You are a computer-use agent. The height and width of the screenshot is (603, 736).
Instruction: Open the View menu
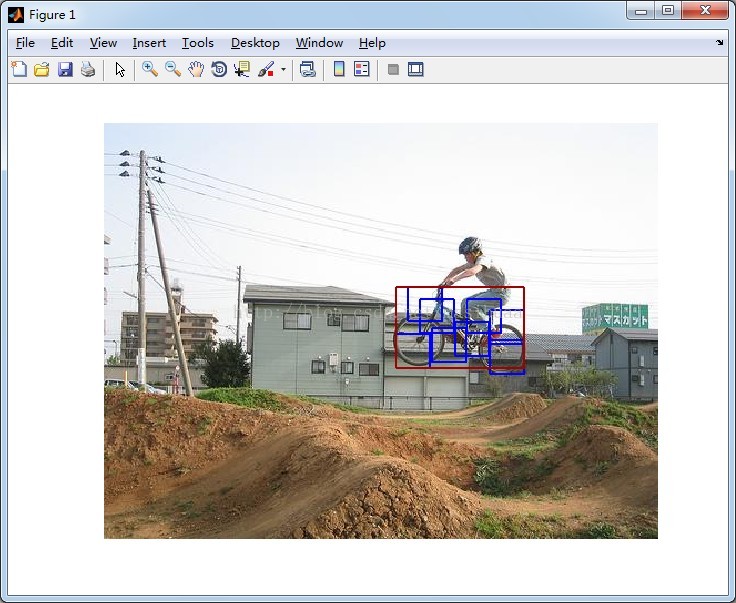click(x=103, y=43)
